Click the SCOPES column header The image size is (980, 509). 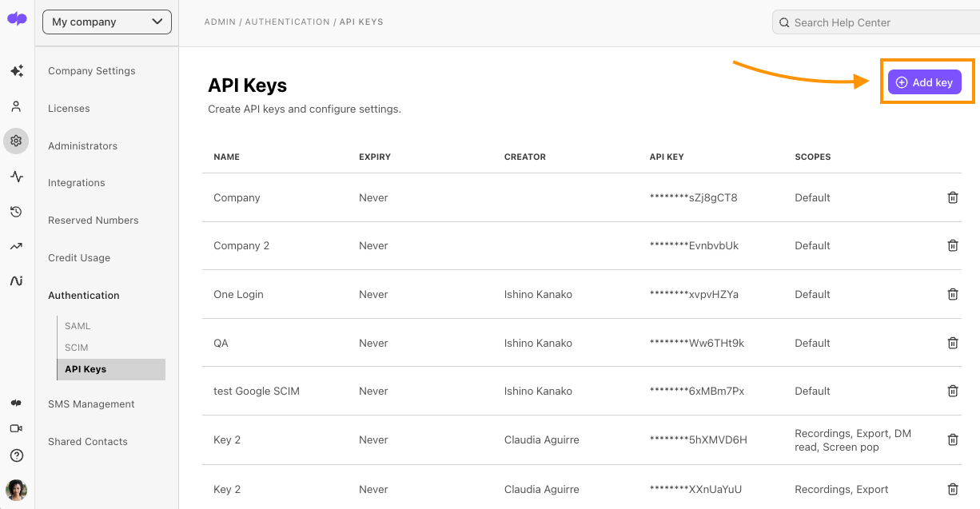coord(813,157)
